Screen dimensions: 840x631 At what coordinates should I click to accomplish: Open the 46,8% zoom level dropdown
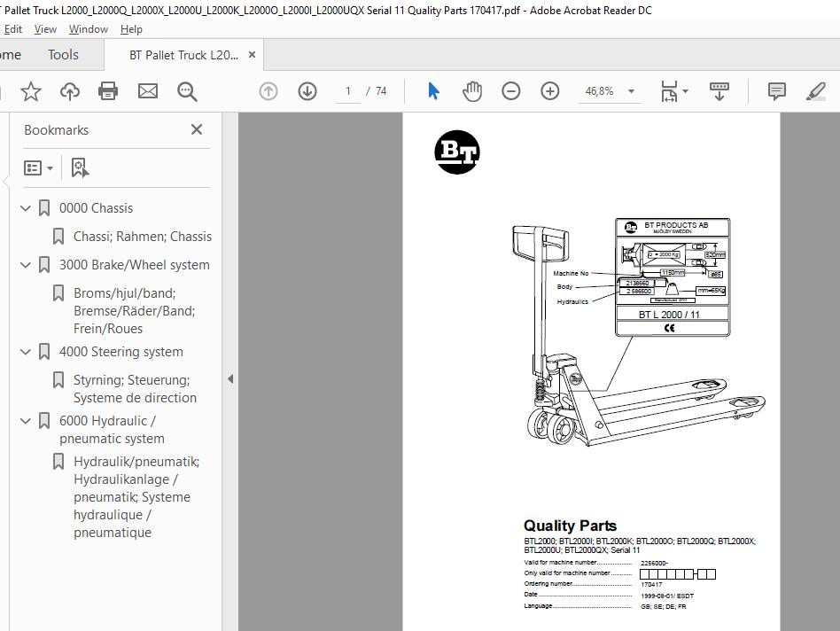click(631, 91)
